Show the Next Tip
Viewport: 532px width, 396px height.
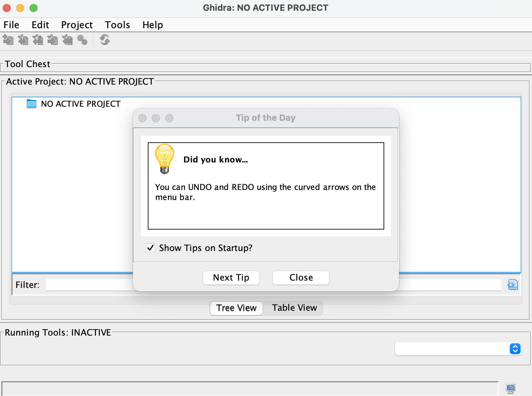pyautogui.click(x=231, y=278)
